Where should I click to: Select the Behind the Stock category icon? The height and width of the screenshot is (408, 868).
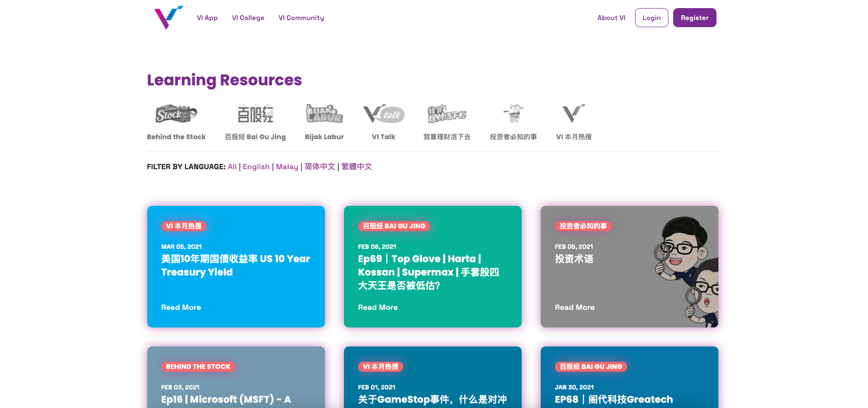[176, 114]
